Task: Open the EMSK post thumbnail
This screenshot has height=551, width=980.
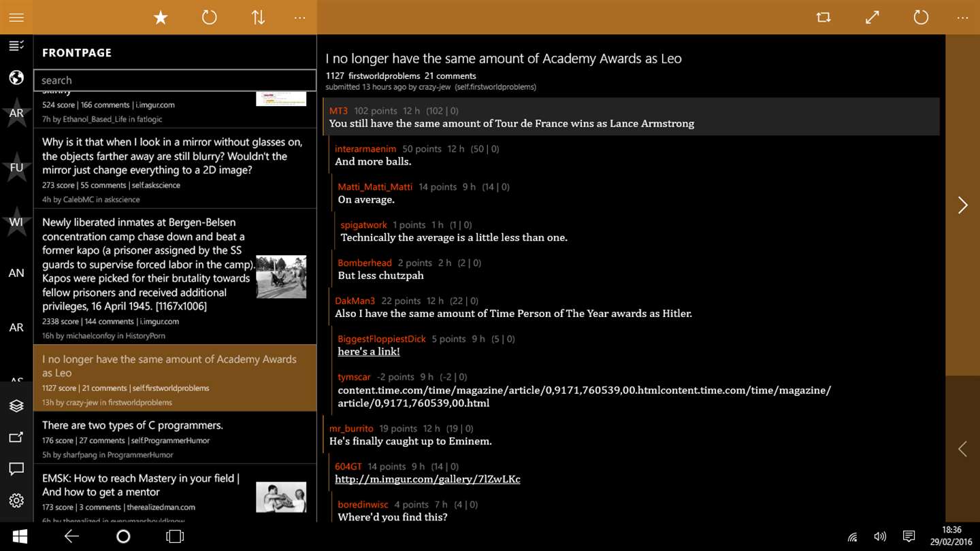Action: [281, 497]
